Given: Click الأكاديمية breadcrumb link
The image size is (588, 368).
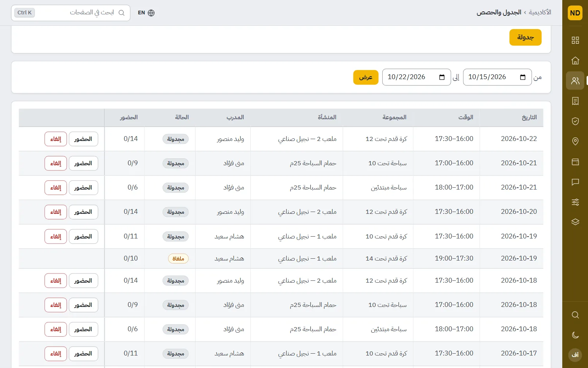Looking at the screenshot, I should (540, 13).
